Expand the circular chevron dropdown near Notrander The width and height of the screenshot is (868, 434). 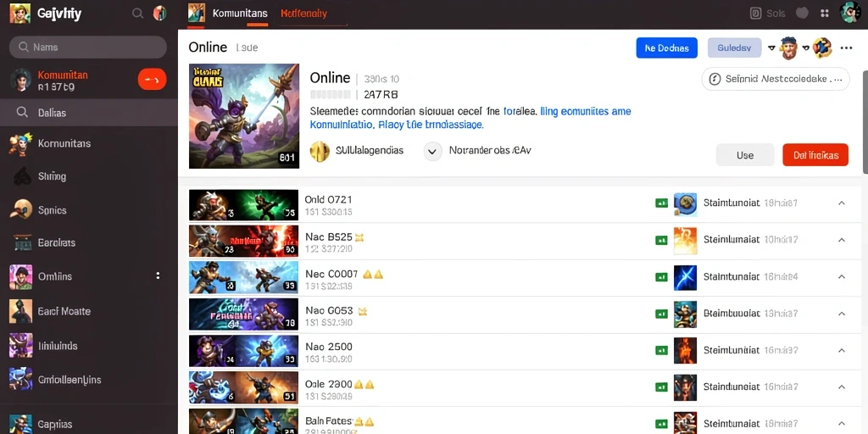click(x=432, y=151)
